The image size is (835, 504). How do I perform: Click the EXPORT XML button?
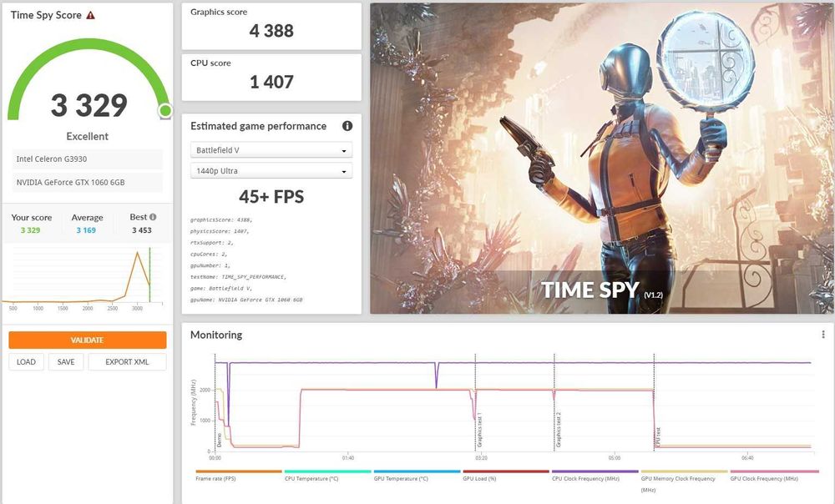127,362
